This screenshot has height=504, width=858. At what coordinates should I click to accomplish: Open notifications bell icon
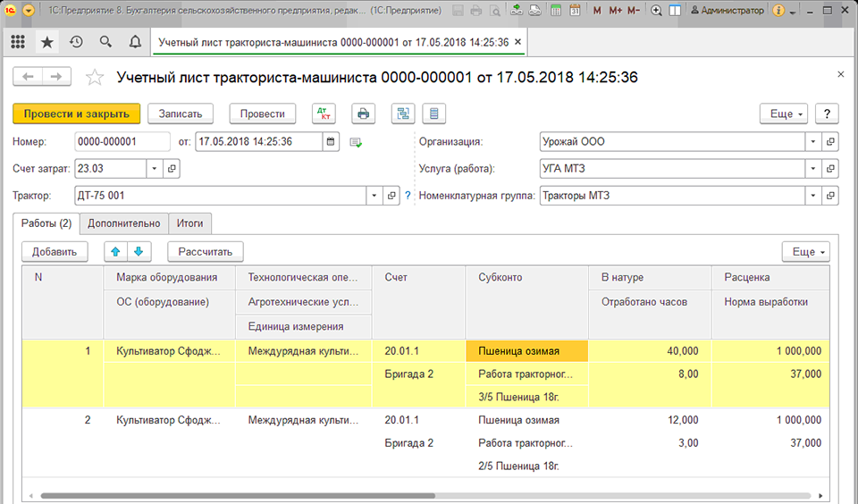point(135,42)
